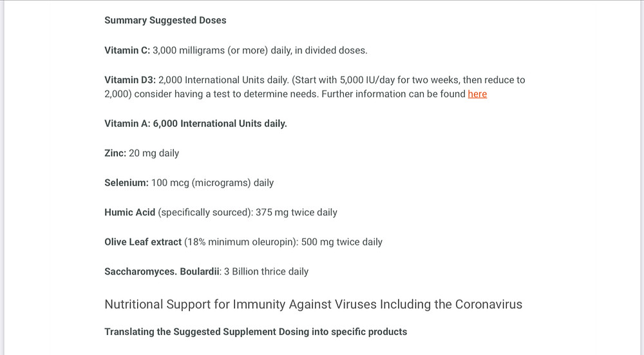Click the bold "Selenium:" label
Screen dimensions: 644x355
(x=126, y=183)
